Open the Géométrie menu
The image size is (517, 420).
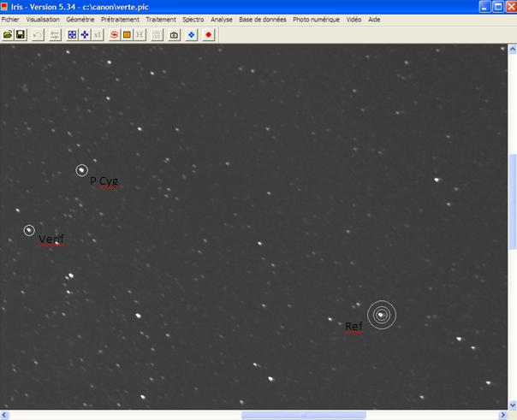80,20
